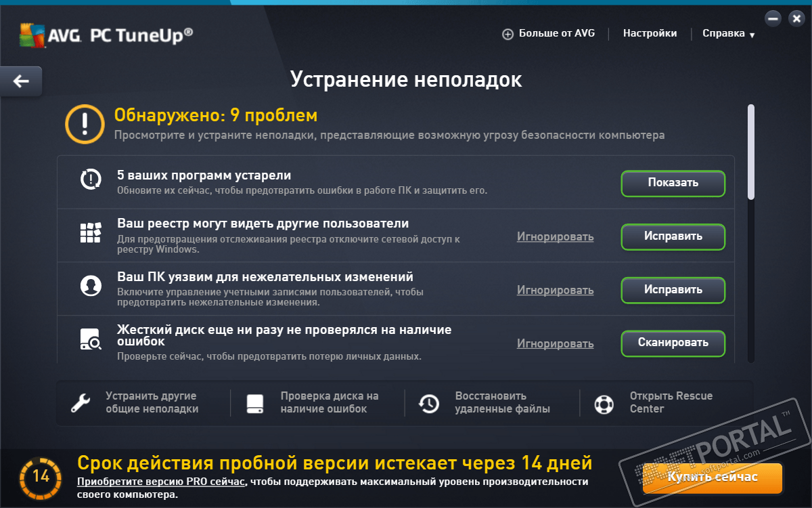Click Исправить for ПК уязвим issue
This screenshot has height=508, width=812.
(x=673, y=290)
